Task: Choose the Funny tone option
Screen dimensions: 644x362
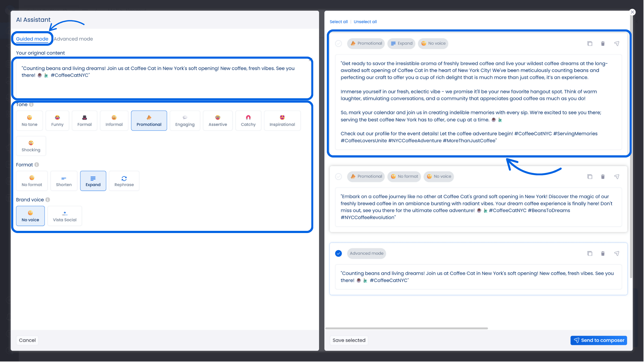Action: point(57,121)
